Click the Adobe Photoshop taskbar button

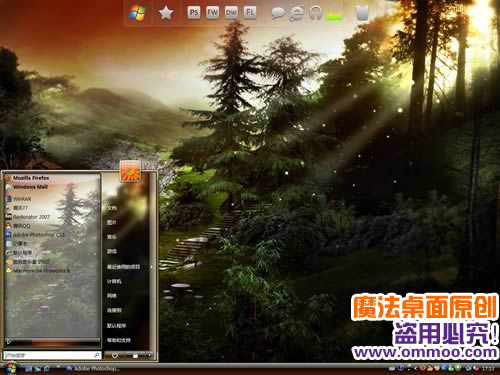92,369
